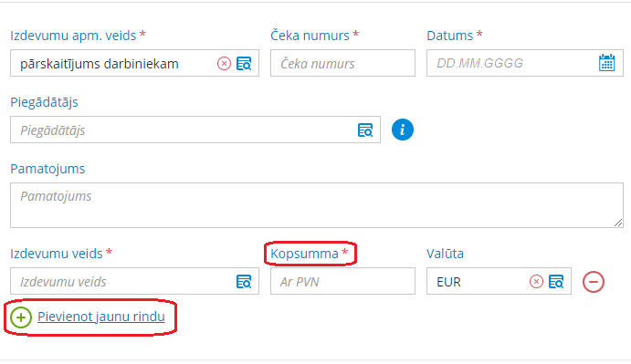Image resolution: width=631 pixels, height=364 pixels.
Task: Click inside the Pamatojums text area
Action: click(x=317, y=205)
